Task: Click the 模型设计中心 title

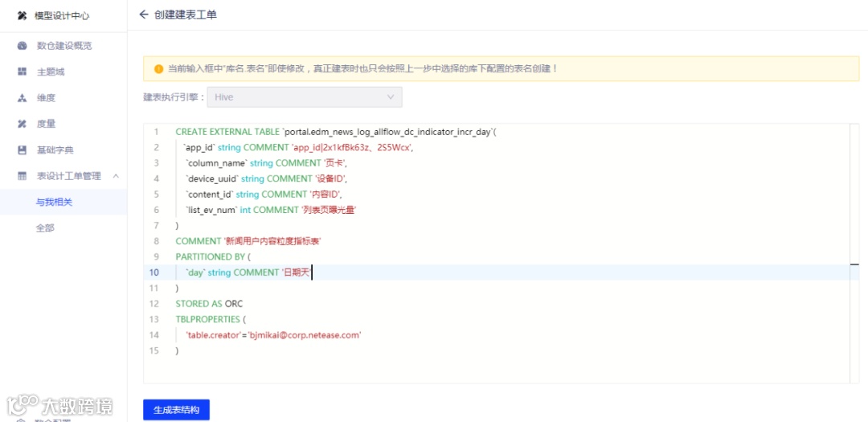Action: [x=62, y=16]
